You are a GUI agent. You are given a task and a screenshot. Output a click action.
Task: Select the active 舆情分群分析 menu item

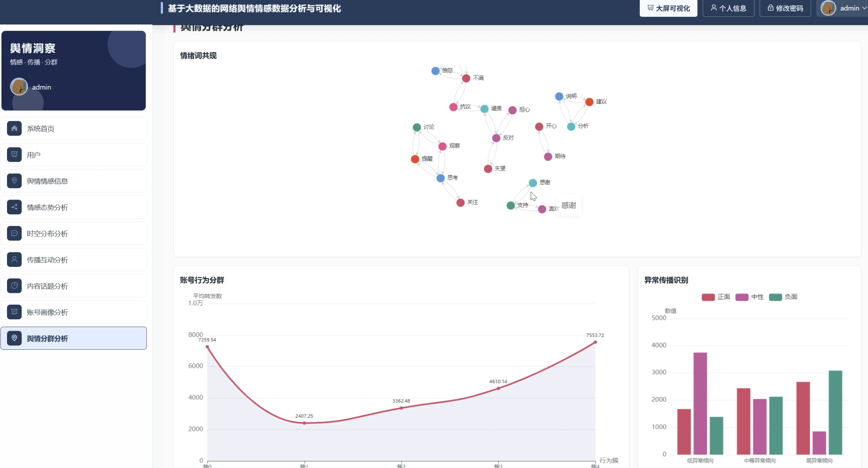73,338
